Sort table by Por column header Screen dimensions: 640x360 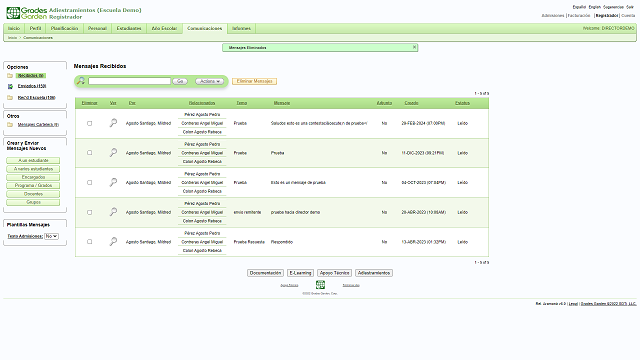click(132, 103)
